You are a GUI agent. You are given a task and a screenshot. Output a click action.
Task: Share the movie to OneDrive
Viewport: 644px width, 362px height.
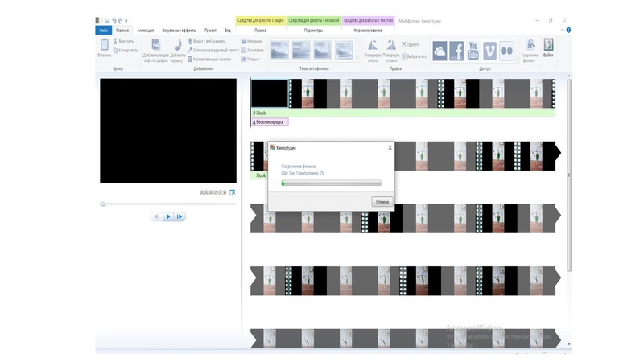tap(440, 51)
